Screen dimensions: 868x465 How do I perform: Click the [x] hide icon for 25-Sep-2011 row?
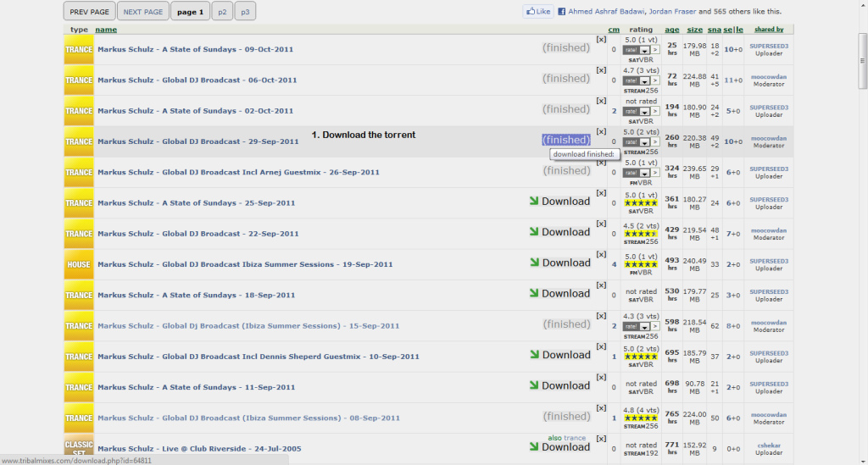pyautogui.click(x=601, y=193)
